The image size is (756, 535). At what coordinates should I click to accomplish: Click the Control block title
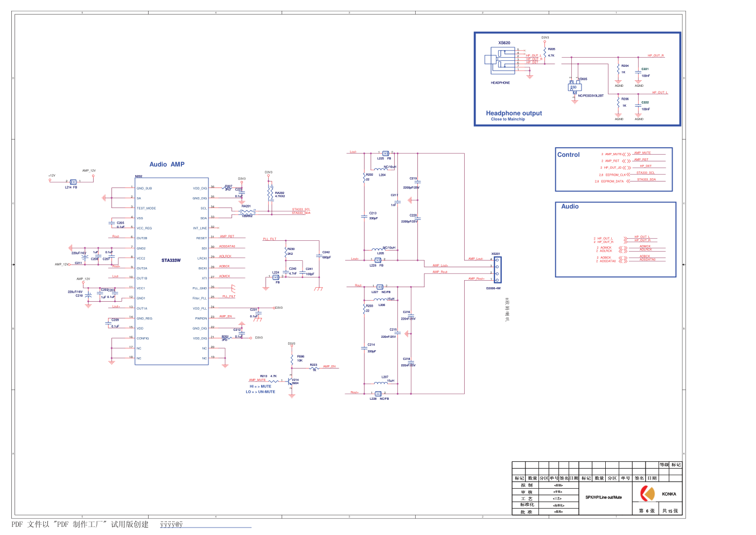point(568,155)
